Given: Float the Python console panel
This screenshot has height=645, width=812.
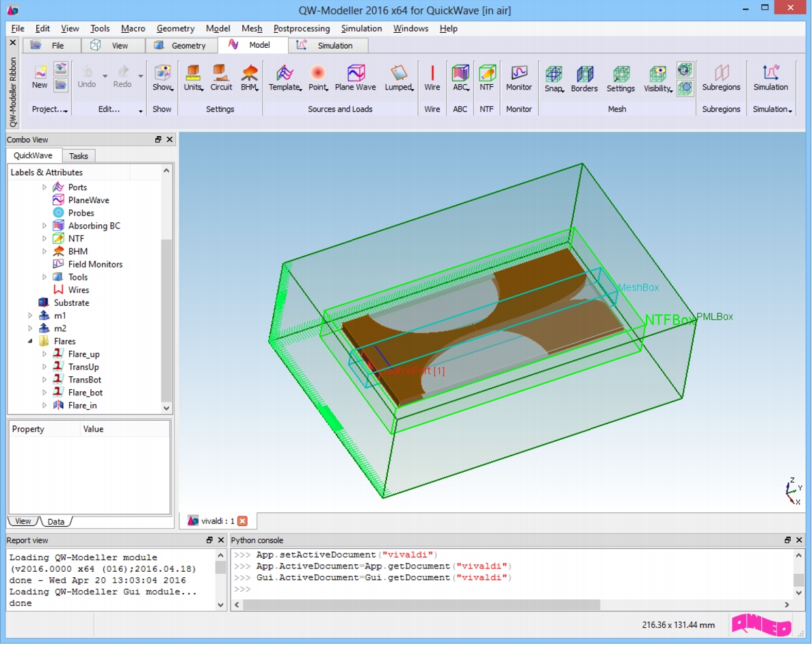Looking at the screenshot, I should pyautogui.click(x=787, y=540).
